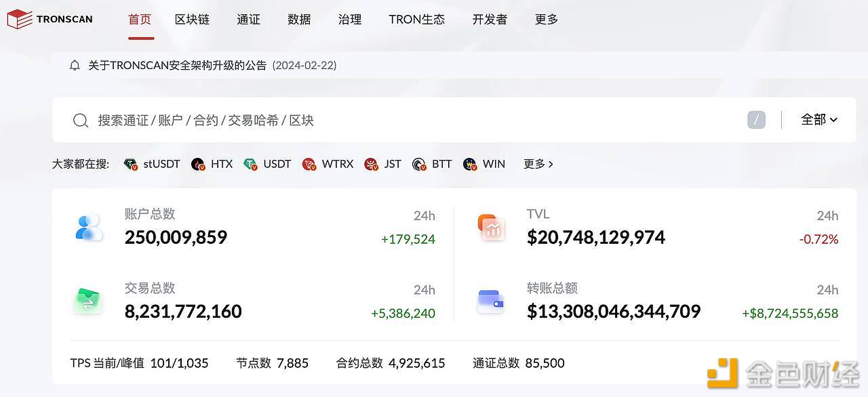This screenshot has width=868, height=397.
Task: Click the TPS value 101/1,035
Action: point(180,363)
